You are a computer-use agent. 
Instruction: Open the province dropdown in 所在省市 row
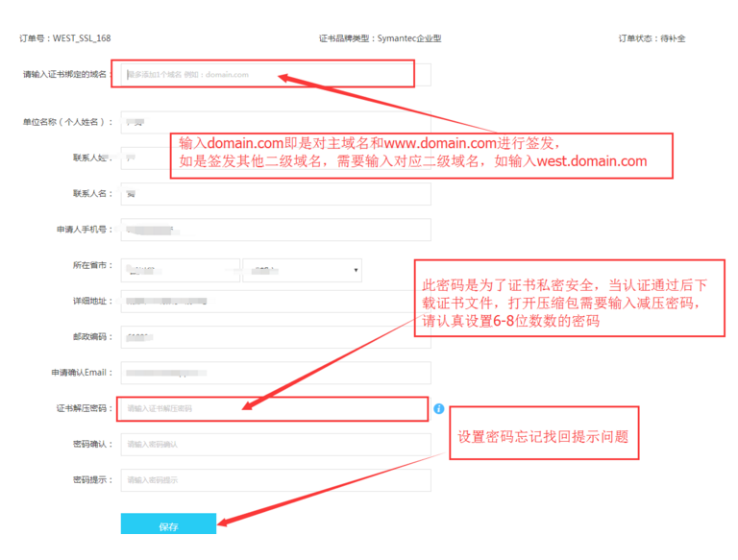180,270
